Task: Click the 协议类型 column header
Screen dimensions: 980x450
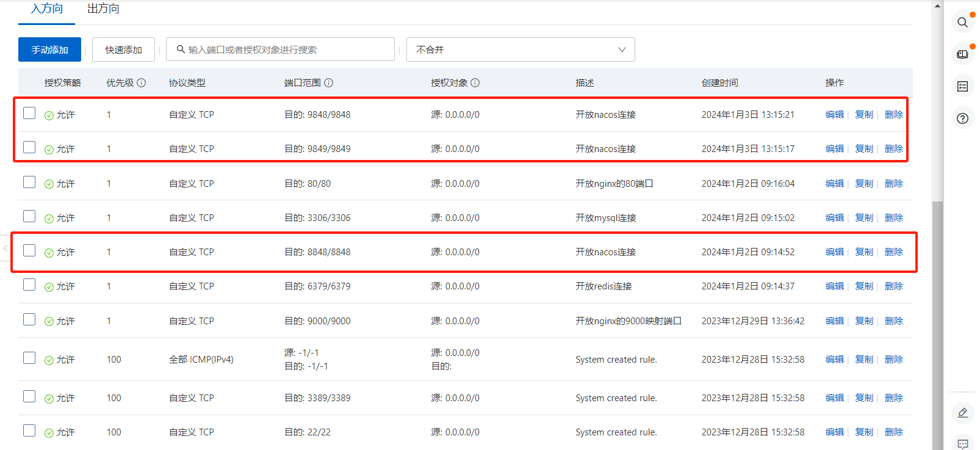Action: click(x=187, y=83)
